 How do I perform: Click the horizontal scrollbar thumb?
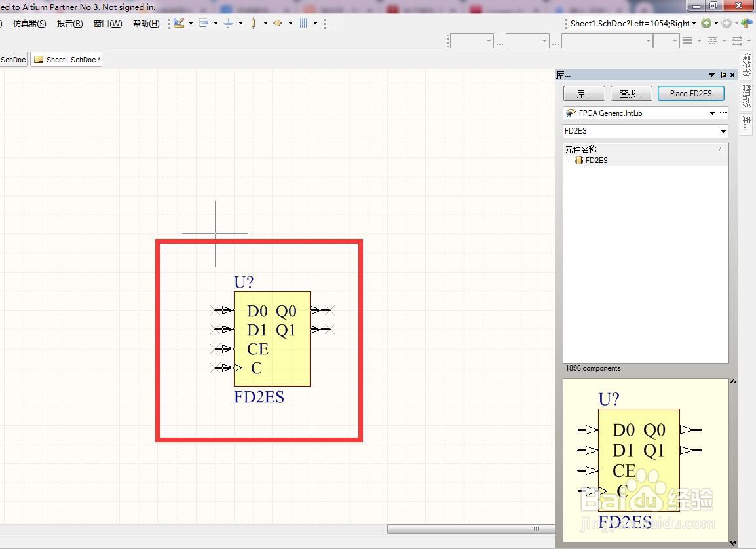click(471, 529)
